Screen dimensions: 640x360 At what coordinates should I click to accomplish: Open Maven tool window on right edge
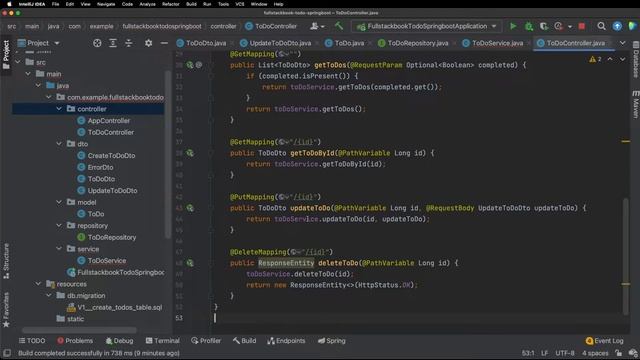click(636, 104)
